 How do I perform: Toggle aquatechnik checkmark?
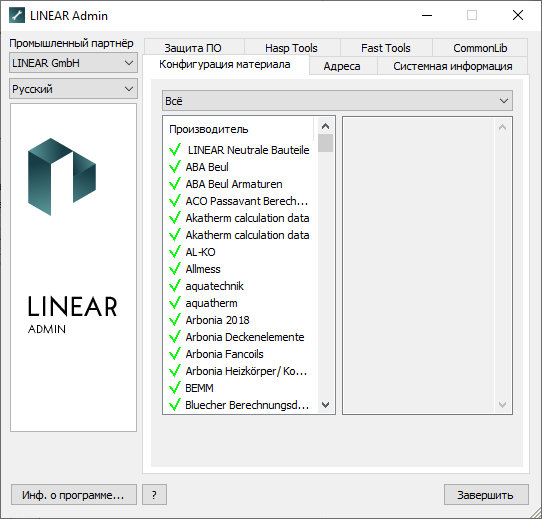175,286
